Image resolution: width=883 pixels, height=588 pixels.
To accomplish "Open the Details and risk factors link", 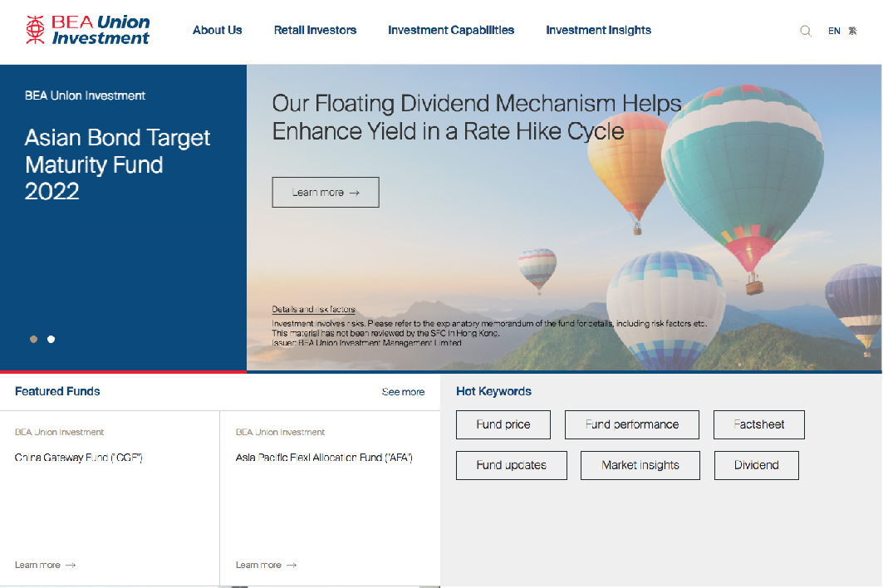I will pos(314,309).
